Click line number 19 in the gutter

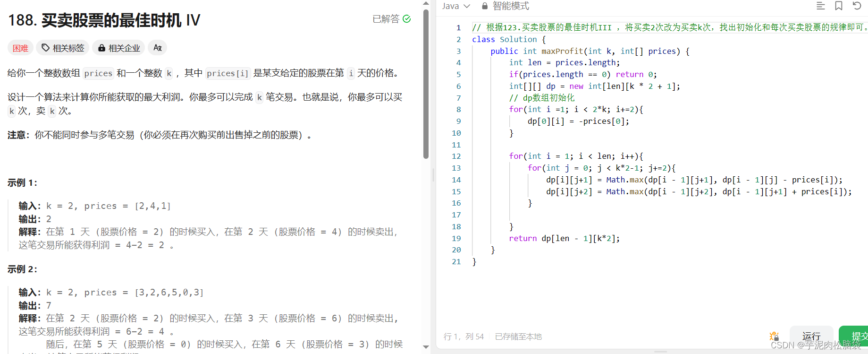(456, 238)
